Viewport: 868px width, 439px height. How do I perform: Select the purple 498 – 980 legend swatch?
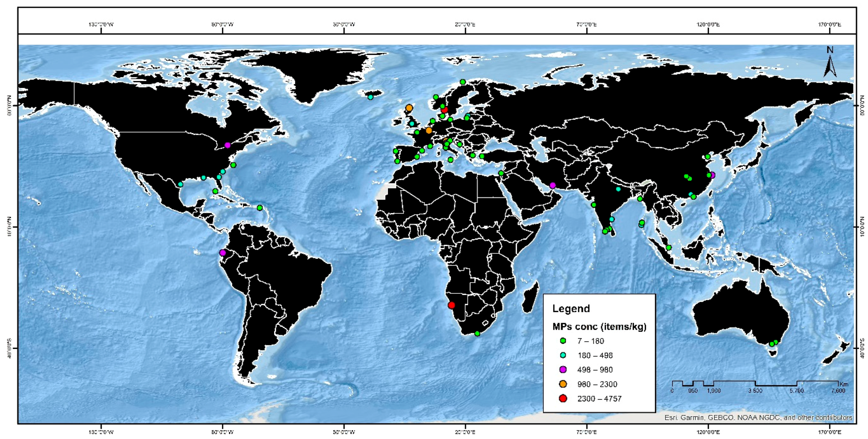tap(563, 370)
